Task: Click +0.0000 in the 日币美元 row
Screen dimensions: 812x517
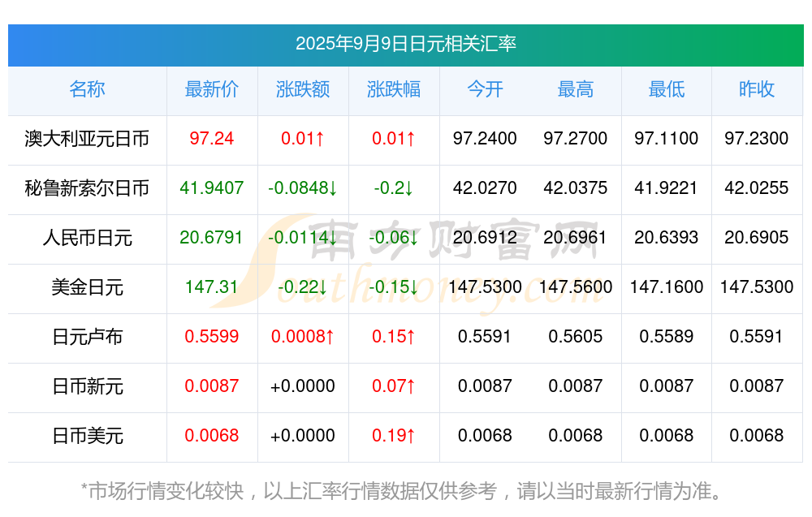Action: click(x=302, y=436)
